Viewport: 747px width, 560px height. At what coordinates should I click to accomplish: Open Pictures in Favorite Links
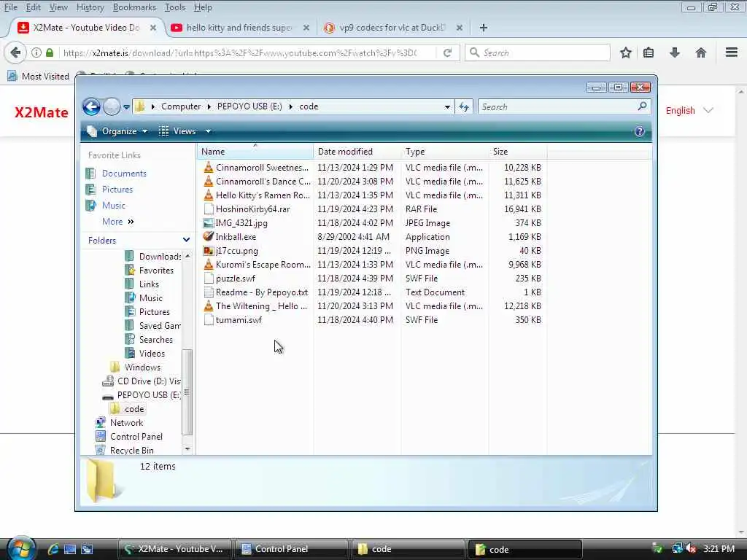(117, 190)
